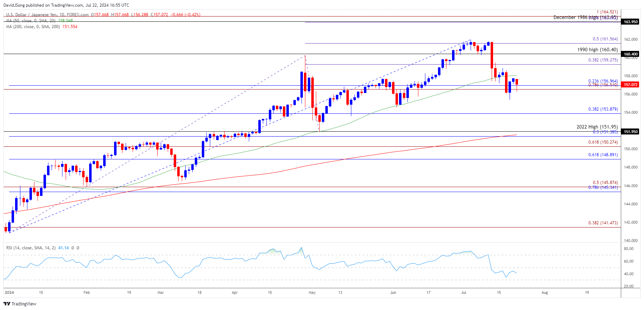
Task: Click the 0.786 (156.540) Fibonacci label
Action: 603,85
